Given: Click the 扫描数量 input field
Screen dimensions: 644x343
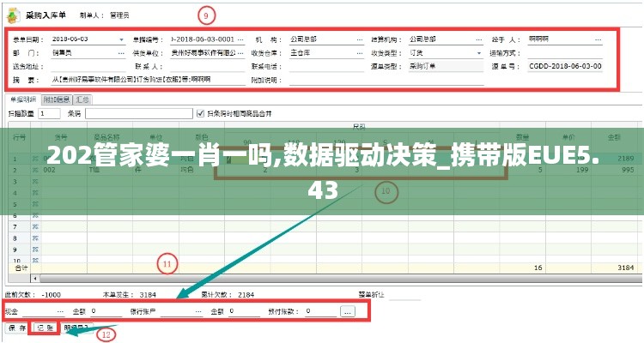Looking at the screenshot, I should pyautogui.click(x=49, y=112).
